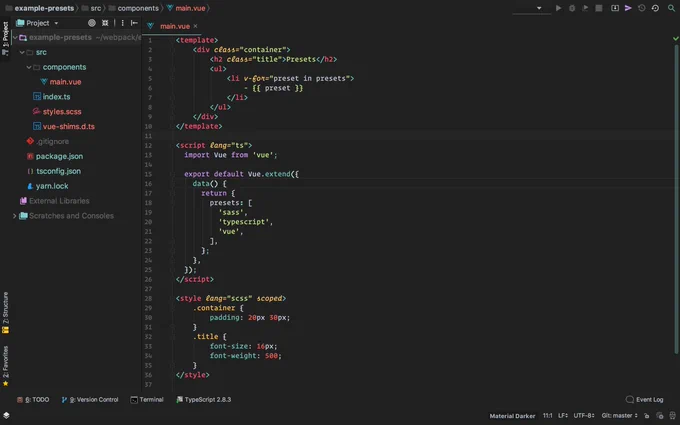Screen dimensions: 680x425
Task: Select yarn.lock in project tree
Action: (52, 186)
